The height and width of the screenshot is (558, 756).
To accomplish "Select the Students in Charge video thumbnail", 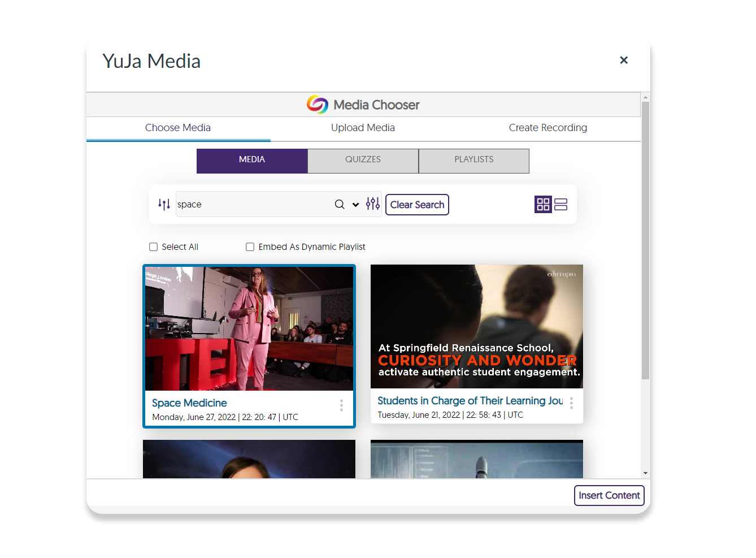I will point(476,327).
